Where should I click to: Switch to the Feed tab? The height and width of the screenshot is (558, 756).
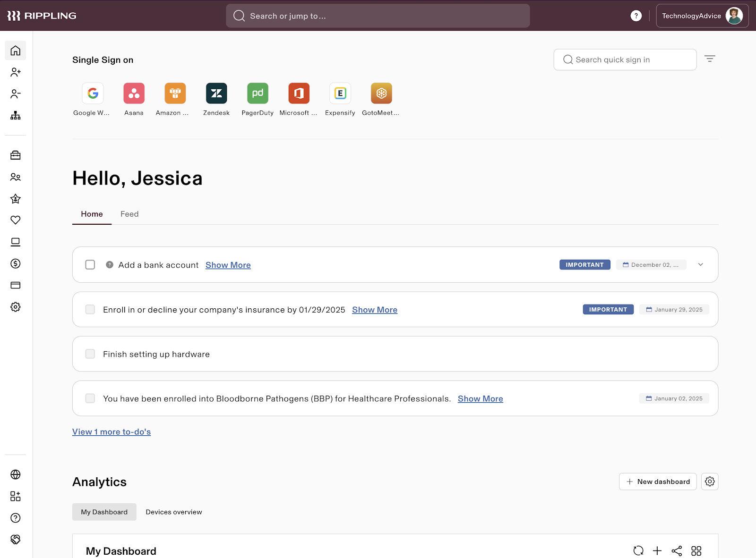click(x=129, y=214)
